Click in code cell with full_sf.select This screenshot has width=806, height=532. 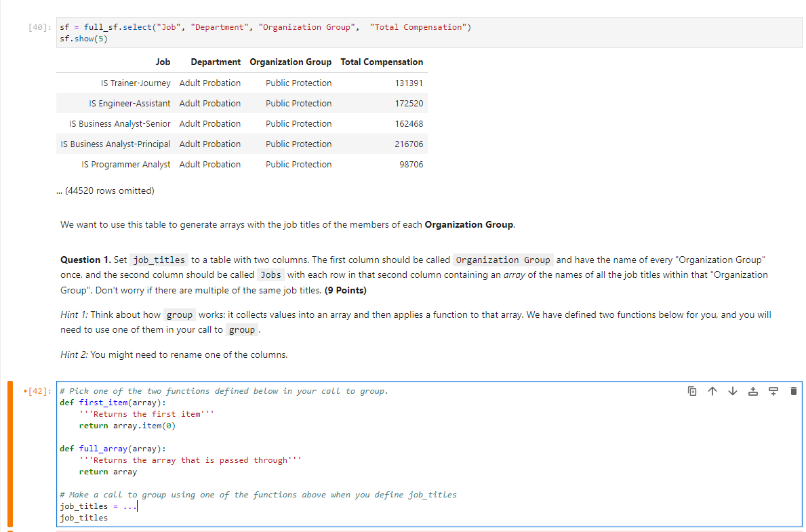428,33
